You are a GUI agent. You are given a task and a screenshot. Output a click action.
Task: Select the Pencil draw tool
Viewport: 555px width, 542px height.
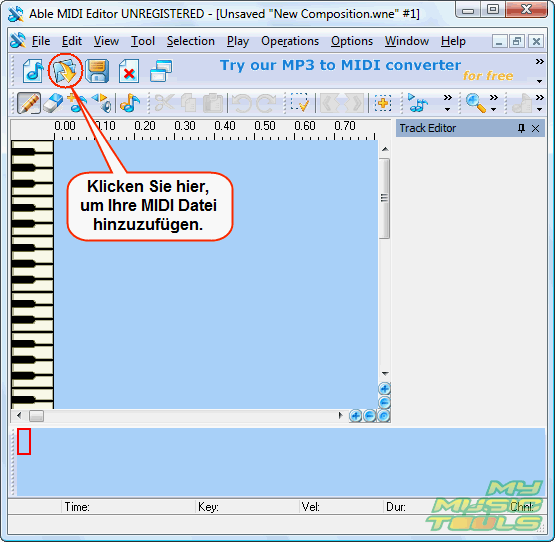tap(29, 103)
